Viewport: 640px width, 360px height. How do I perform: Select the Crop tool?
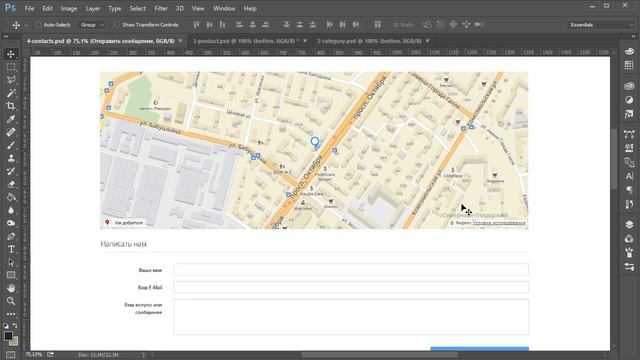coord(11,106)
